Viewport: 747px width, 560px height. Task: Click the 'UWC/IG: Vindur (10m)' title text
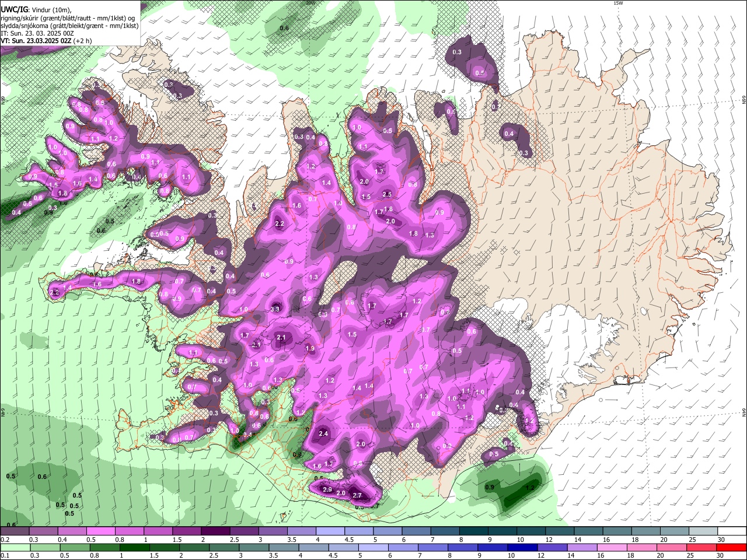pyautogui.click(x=36, y=10)
